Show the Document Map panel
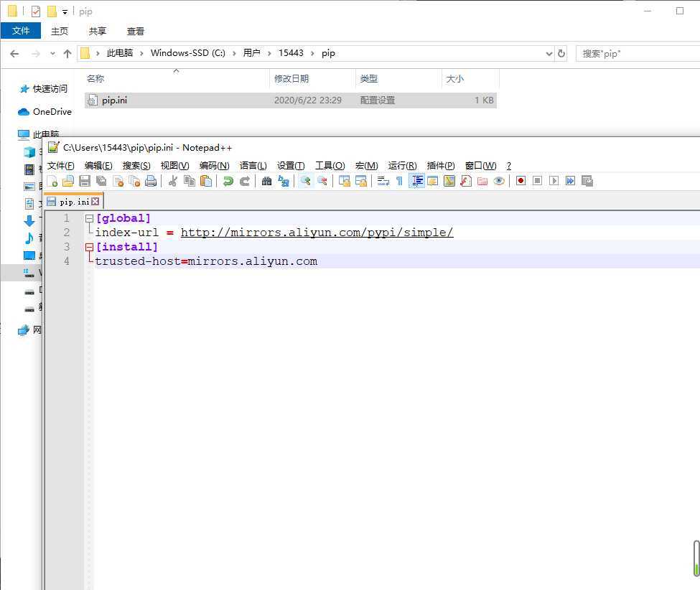 coord(449,181)
